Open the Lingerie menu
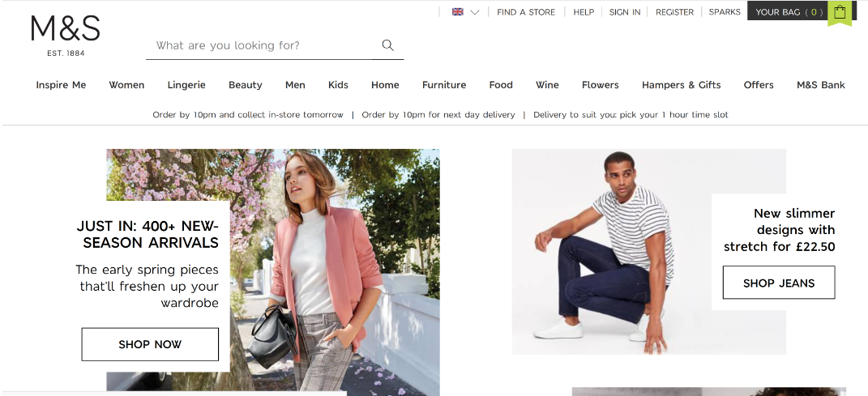Image resolution: width=868 pixels, height=396 pixels. 186,85
